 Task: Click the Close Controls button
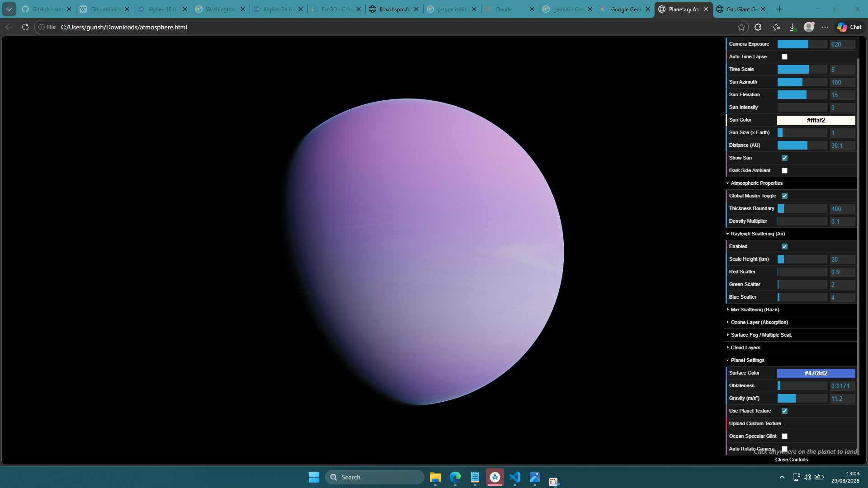[x=791, y=460]
